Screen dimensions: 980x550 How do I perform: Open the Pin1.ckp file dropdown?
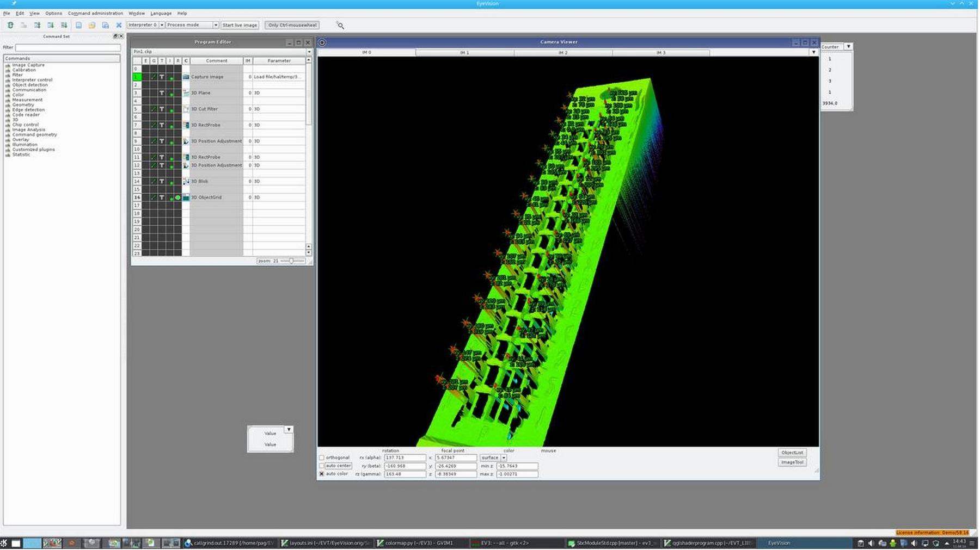(x=309, y=52)
